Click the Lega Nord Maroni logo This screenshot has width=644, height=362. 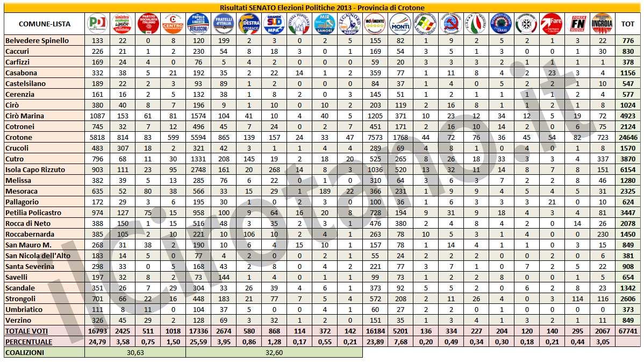350,24
